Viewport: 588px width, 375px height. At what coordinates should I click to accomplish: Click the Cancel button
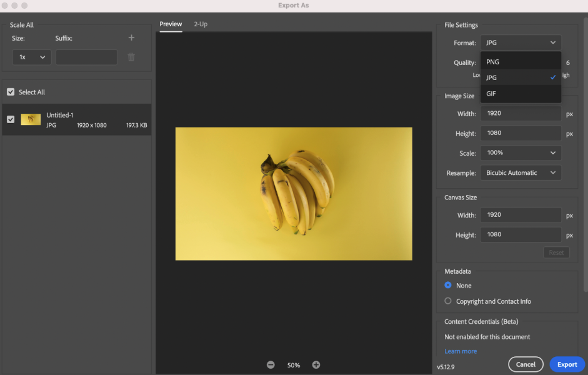tap(526, 364)
